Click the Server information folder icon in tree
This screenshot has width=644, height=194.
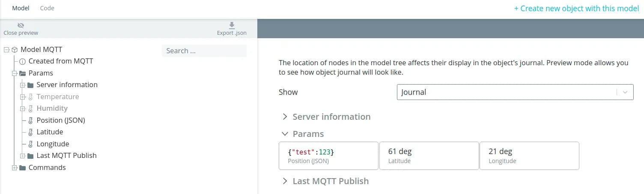[30, 85]
